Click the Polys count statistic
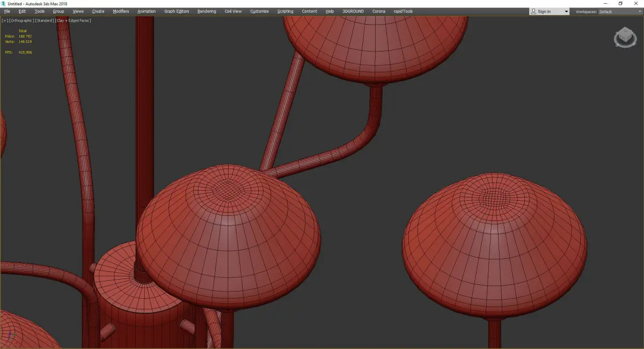The width and height of the screenshot is (644, 349). click(x=18, y=36)
